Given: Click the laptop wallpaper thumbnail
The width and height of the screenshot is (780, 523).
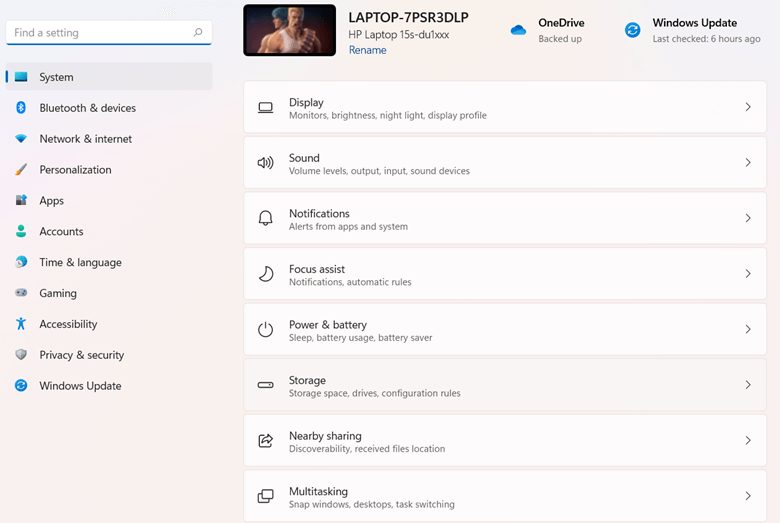Looking at the screenshot, I should point(290,30).
